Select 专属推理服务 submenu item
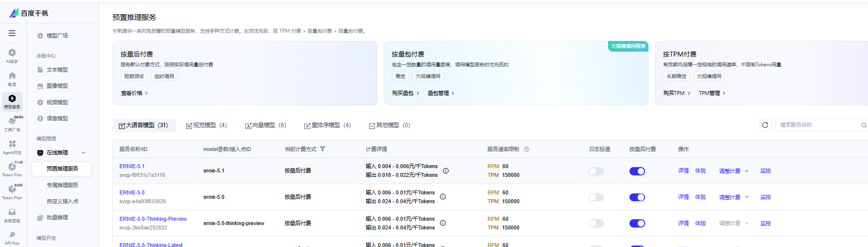The width and height of the screenshot is (868, 247). pyautogui.click(x=62, y=185)
